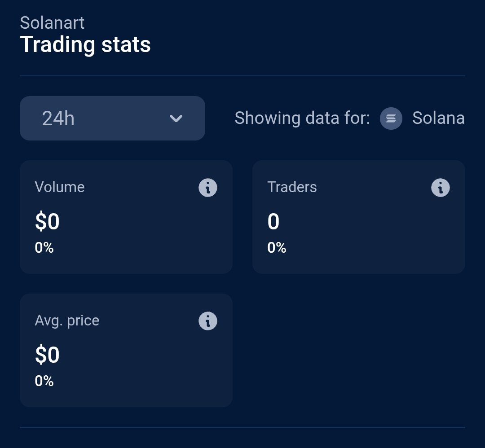Click the 'Showing data for:' label
This screenshot has height=448, width=485.
(302, 118)
